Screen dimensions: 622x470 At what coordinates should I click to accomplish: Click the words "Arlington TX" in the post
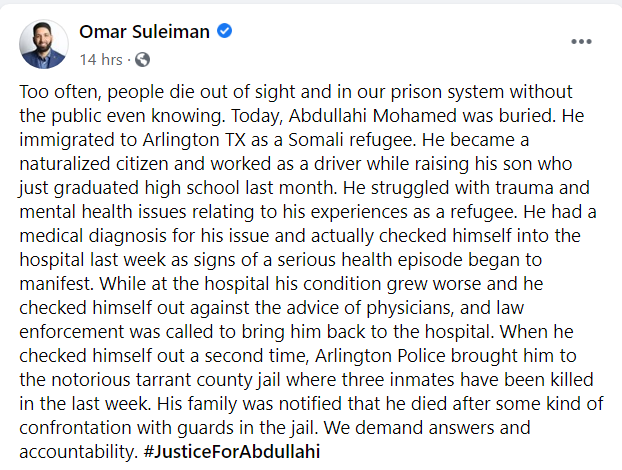(194, 140)
